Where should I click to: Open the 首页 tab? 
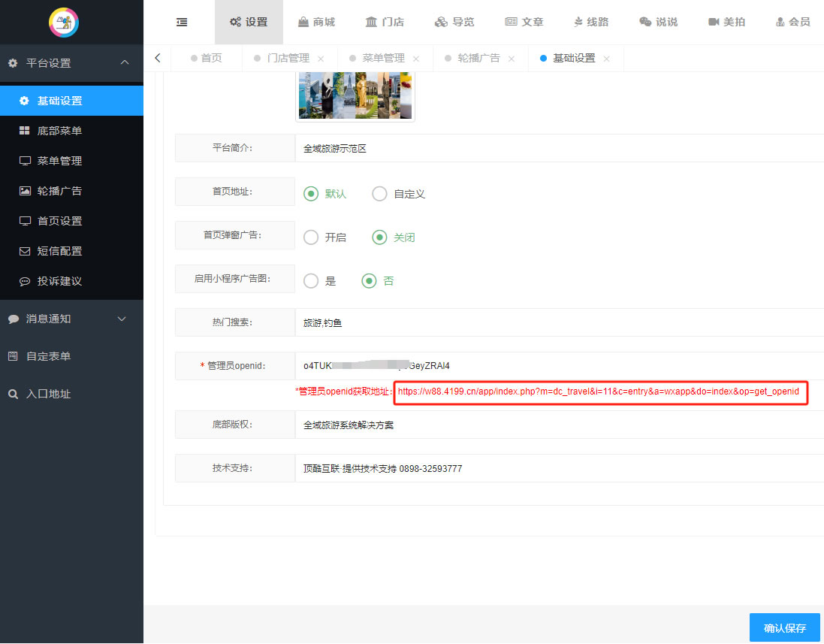pos(206,59)
